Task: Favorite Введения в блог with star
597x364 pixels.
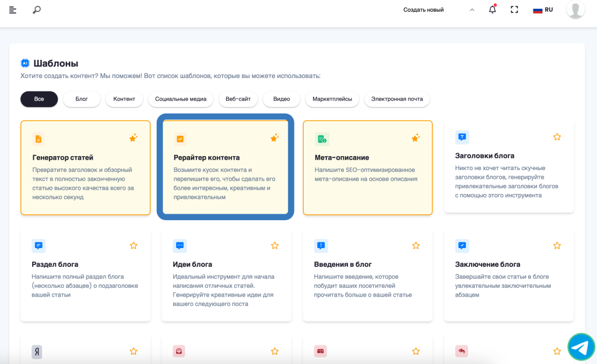Action: [x=416, y=246]
